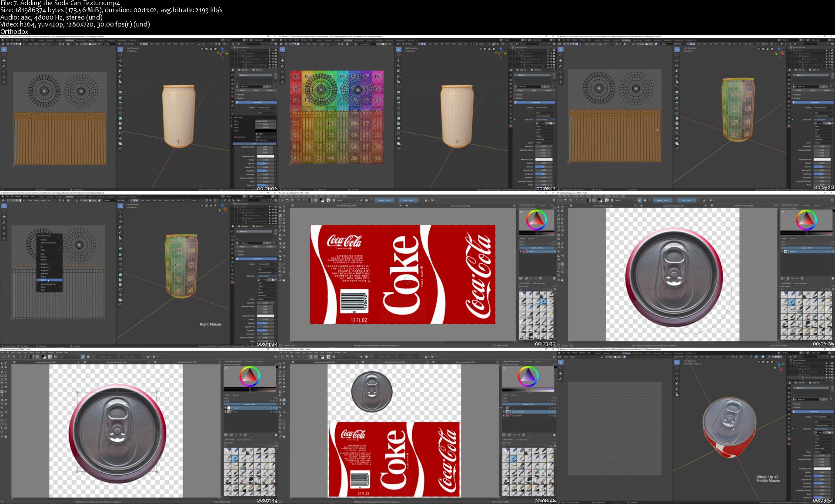
Task: Open Base Color image dropdown in 00:09:54 frame
Action: (x=823, y=429)
